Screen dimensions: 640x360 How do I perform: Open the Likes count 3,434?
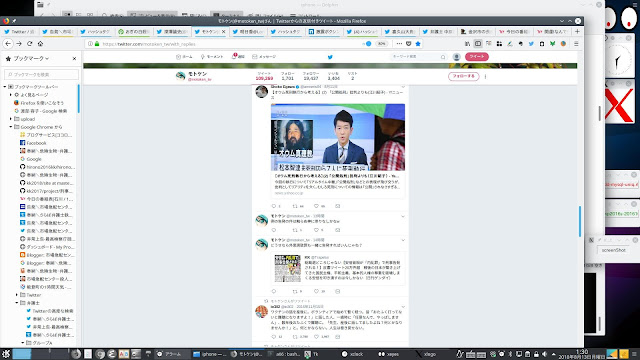tap(333, 76)
